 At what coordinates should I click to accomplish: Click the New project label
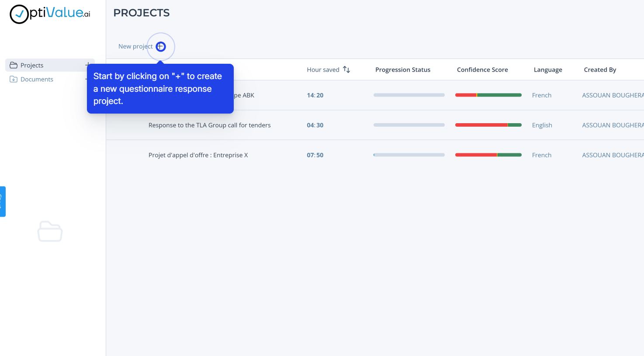[135, 46]
